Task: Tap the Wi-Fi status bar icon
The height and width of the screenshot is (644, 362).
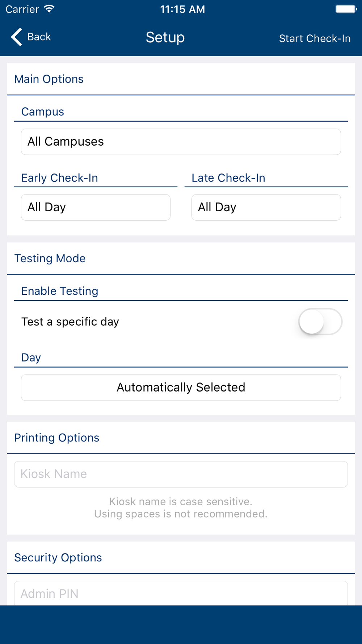Action: pyautogui.click(x=49, y=9)
